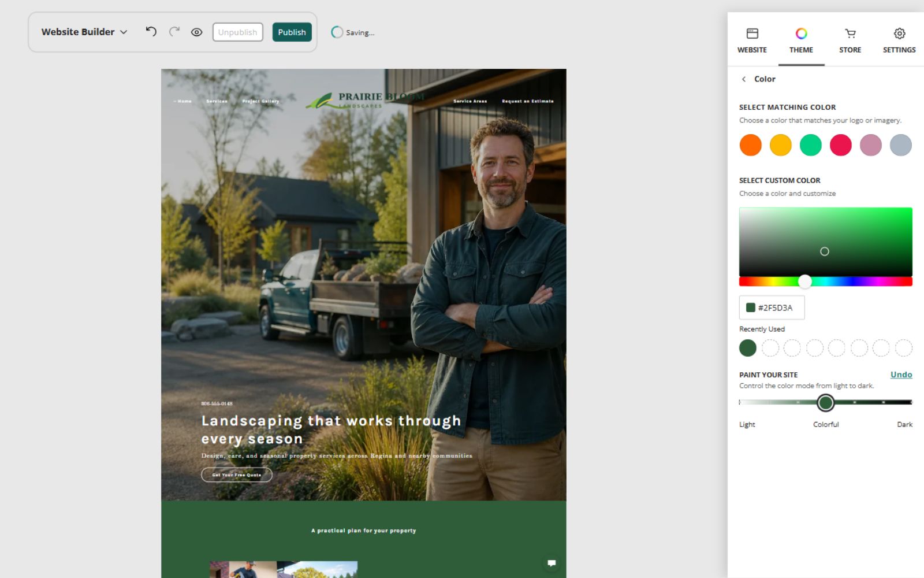Open the Store cart tab

tap(850, 40)
